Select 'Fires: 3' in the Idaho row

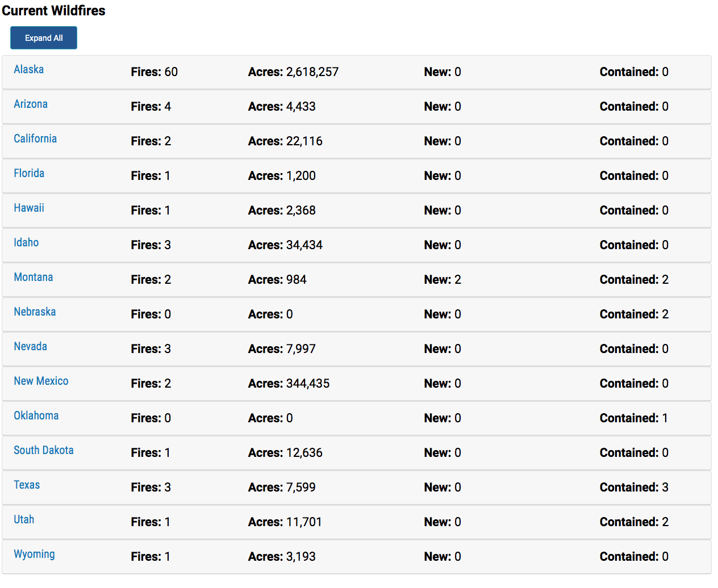pyautogui.click(x=151, y=245)
